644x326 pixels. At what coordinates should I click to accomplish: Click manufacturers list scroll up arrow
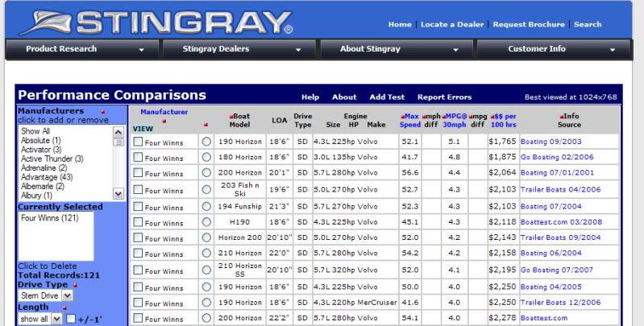click(x=118, y=132)
